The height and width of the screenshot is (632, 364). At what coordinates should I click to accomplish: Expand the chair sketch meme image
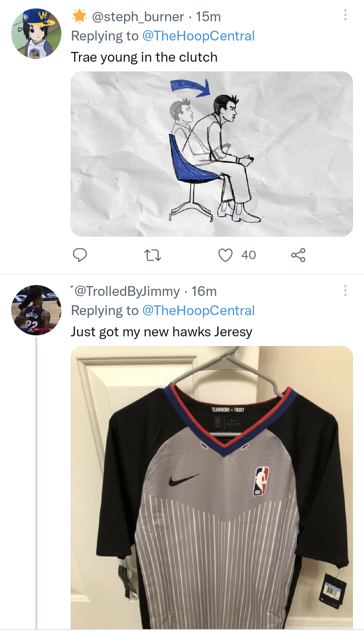click(x=212, y=154)
